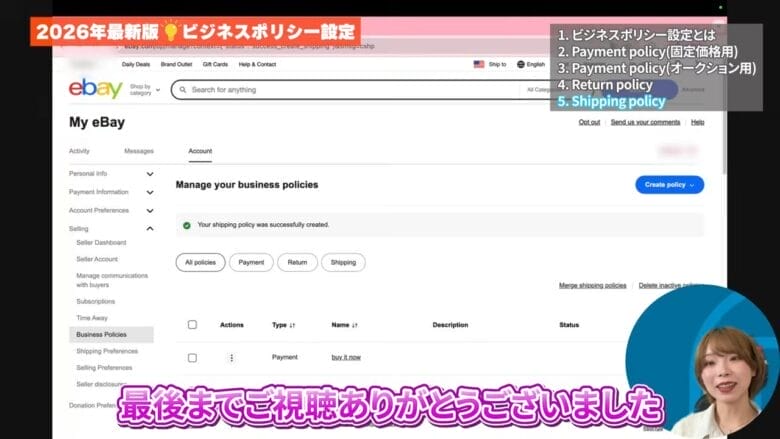Click the Name column sort arrows

click(x=355, y=325)
